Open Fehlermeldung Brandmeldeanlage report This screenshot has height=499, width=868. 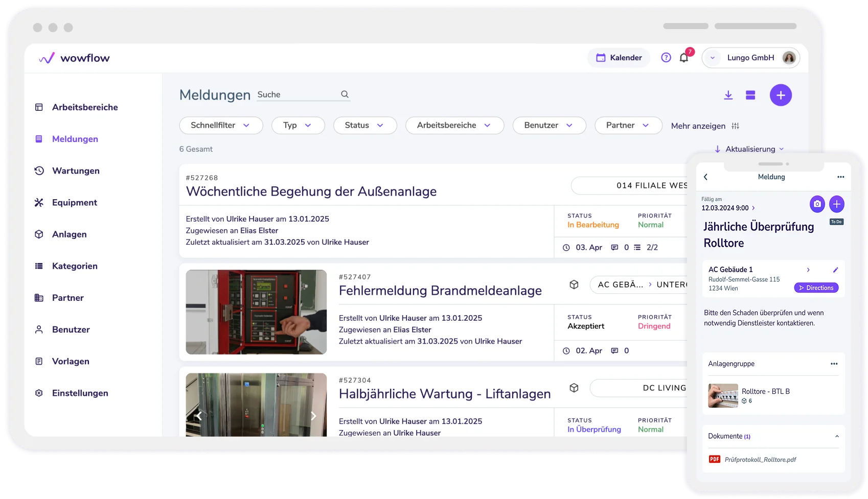440,291
